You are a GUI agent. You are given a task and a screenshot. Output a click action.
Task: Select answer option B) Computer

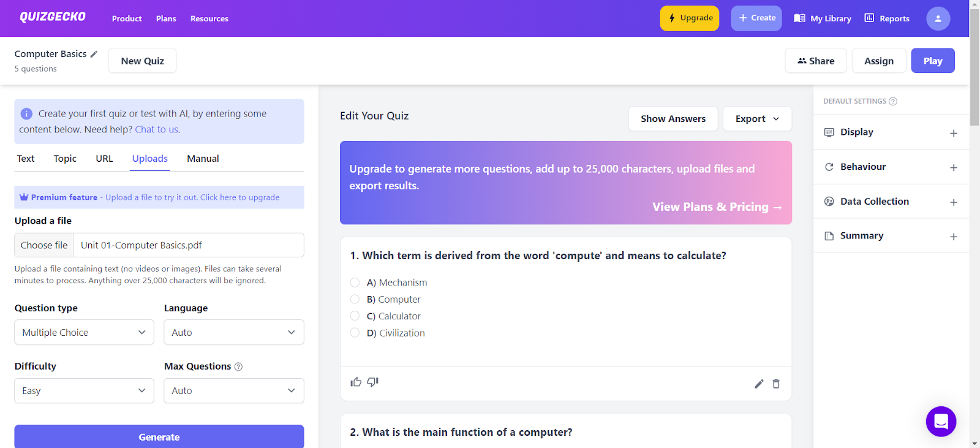[x=355, y=299]
